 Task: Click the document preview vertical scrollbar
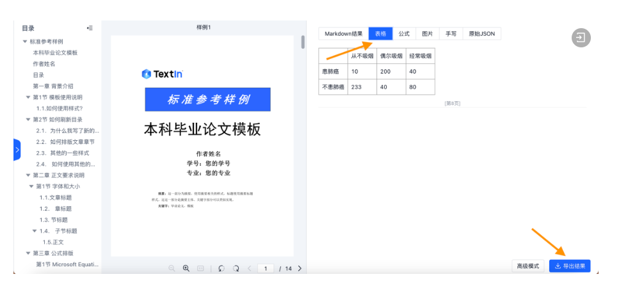point(303,42)
